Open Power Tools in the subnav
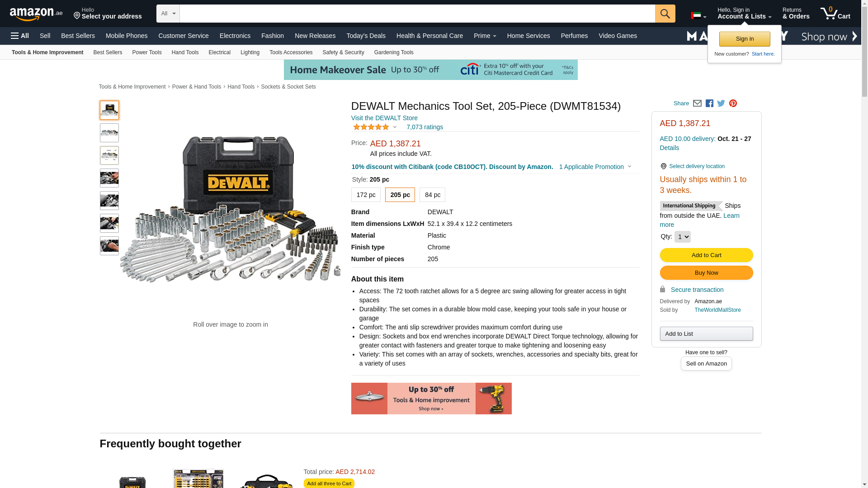The width and height of the screenshot is (868, 488). tap(146, 52)
